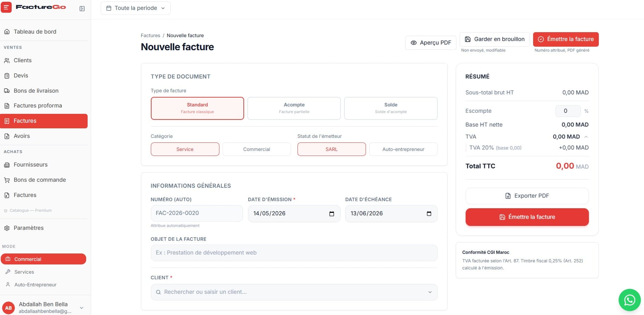Open Factures under Ventes

(44, 121)
